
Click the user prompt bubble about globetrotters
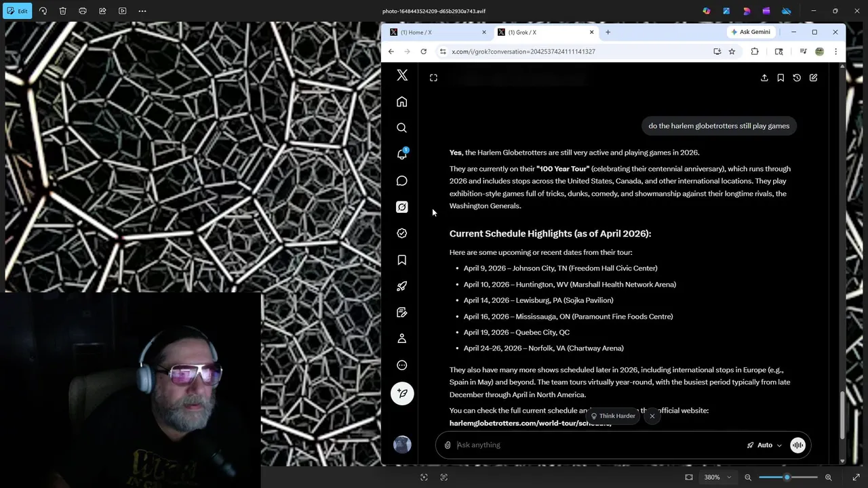point(719,125)
